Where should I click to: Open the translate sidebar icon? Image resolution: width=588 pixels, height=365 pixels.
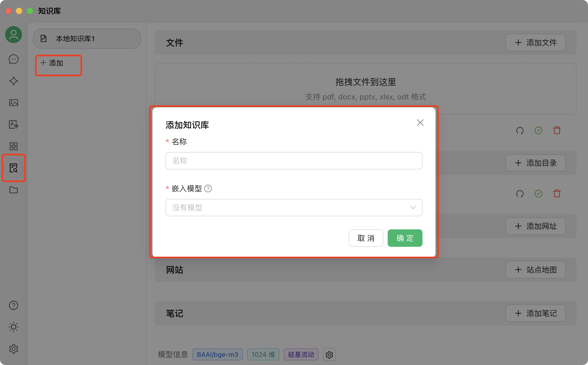(x=13, y=124)
